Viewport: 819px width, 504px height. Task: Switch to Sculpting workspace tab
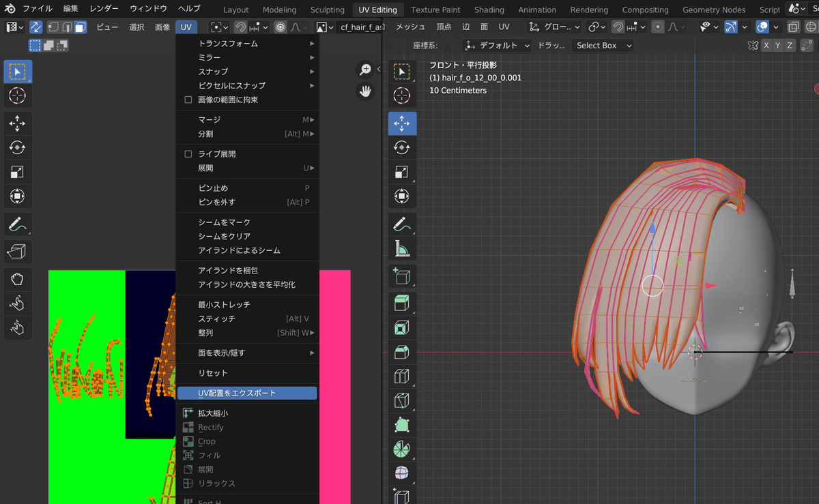pos(327,10)
